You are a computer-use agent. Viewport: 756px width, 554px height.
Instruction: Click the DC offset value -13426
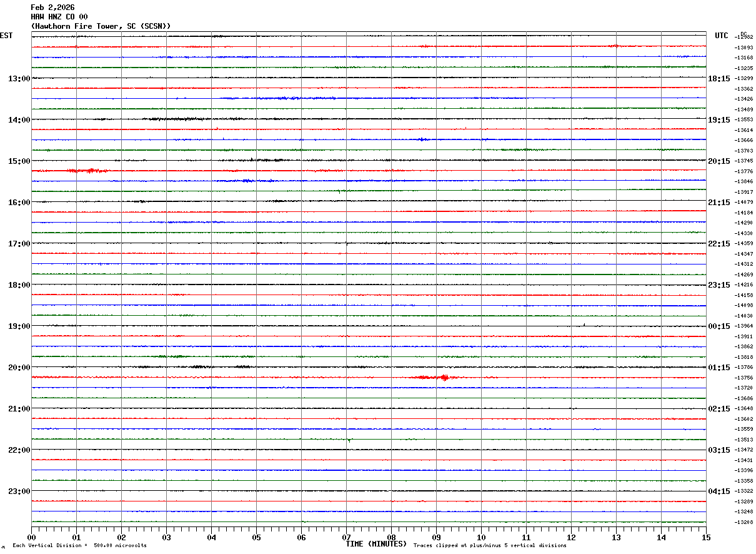click(744, 99)
